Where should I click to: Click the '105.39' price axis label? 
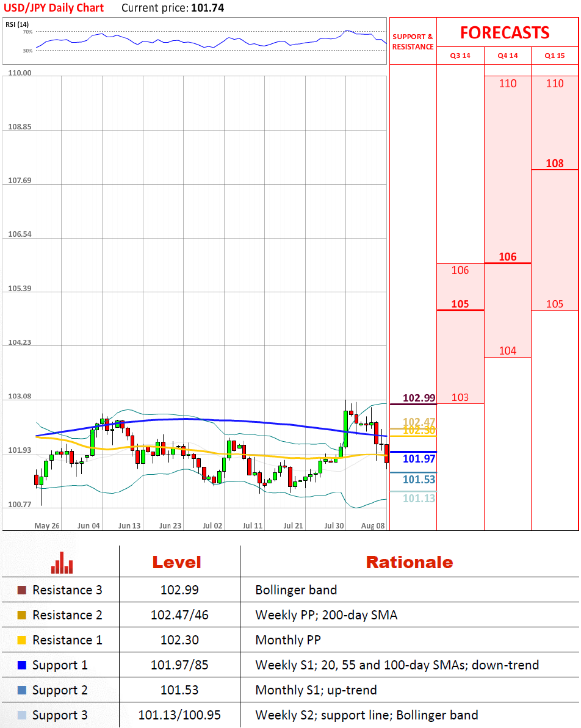[x=20, y=289]
